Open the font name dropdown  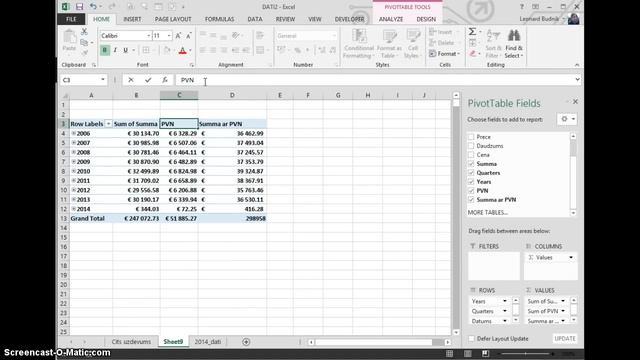[x=149, y=36]
